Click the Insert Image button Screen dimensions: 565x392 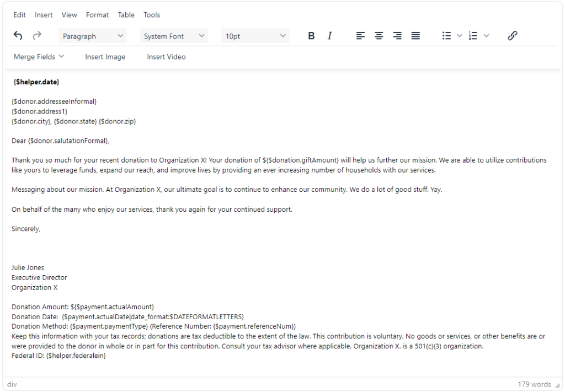105,57
